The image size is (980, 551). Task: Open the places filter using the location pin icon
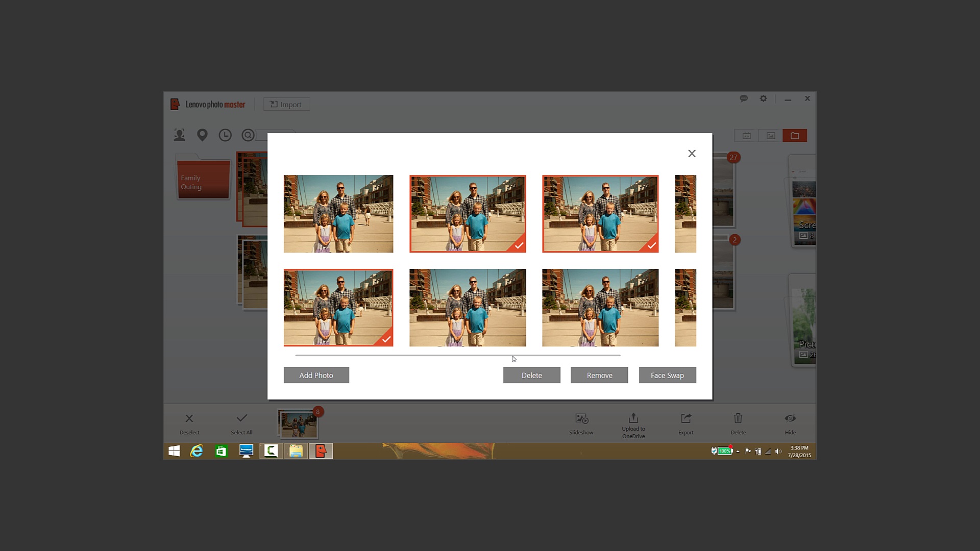point(202,135)
